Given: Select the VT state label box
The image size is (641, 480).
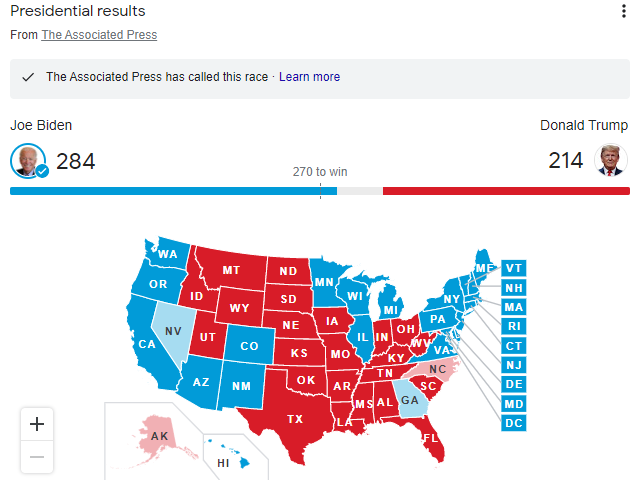Looking at the screenshot, I should coord(513,269).
